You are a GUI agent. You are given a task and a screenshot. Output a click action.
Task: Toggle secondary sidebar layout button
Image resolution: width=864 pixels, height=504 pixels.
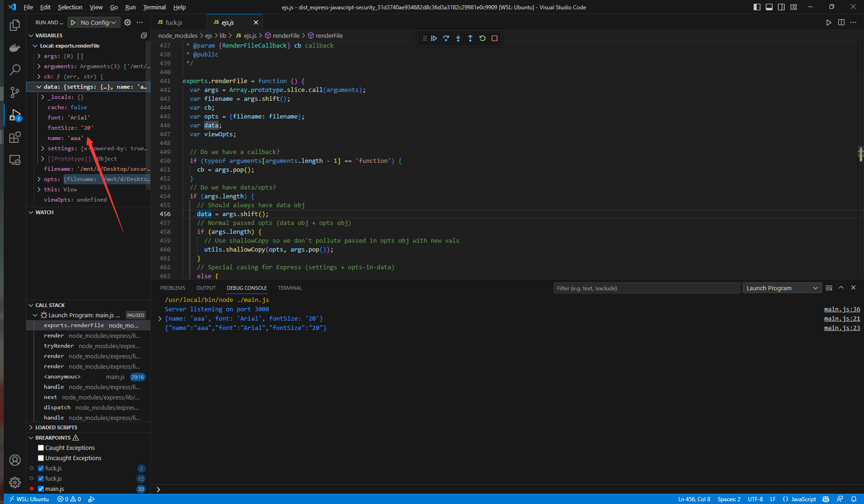pyautogui.click(x=781, y=7)
